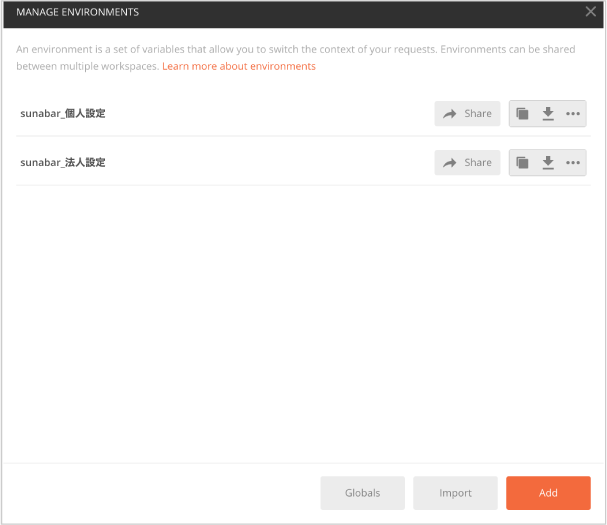The width and height of the screenshot is (607, 525).
Task: Add a new environment
Action: [548, 493]
